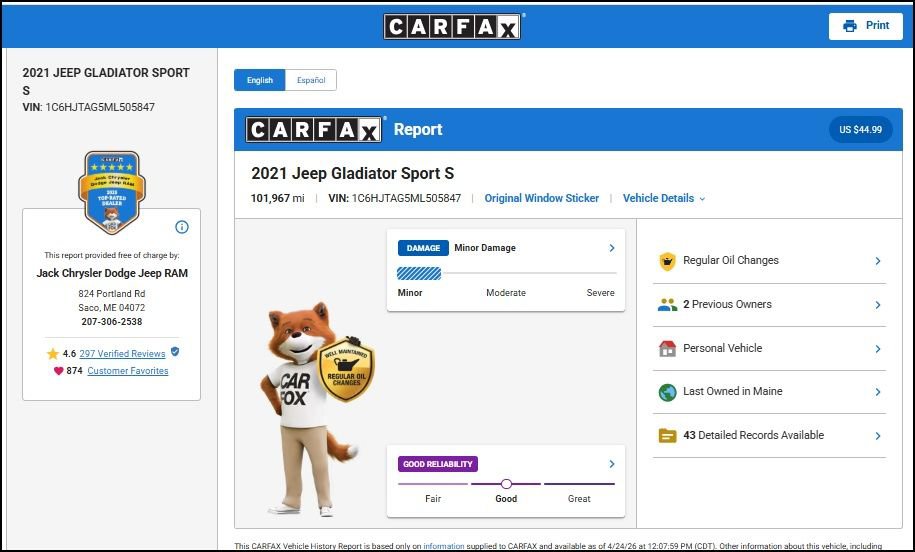
Task: Click the Fair label on the reliability scale
Action: (433, 499)
